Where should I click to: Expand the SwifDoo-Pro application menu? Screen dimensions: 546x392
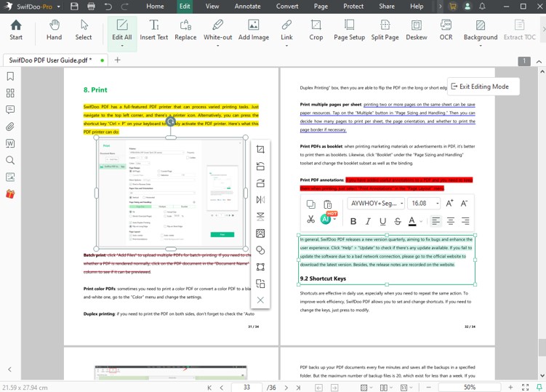tap(58, 7)
